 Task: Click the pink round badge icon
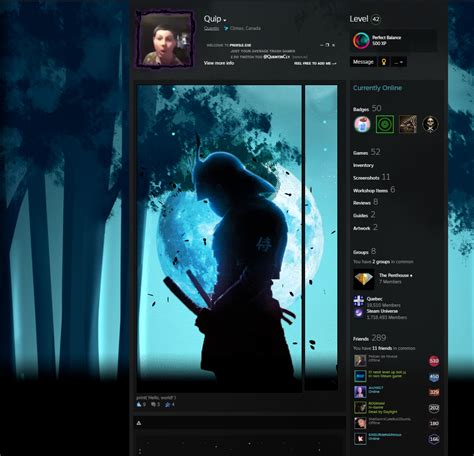point(362,124)
